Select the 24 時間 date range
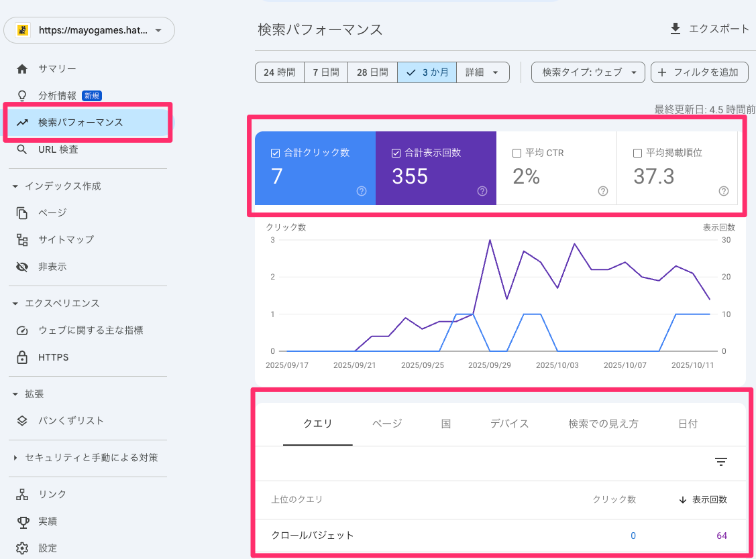This screenshot has width=756, height=559. pos(280,72)
